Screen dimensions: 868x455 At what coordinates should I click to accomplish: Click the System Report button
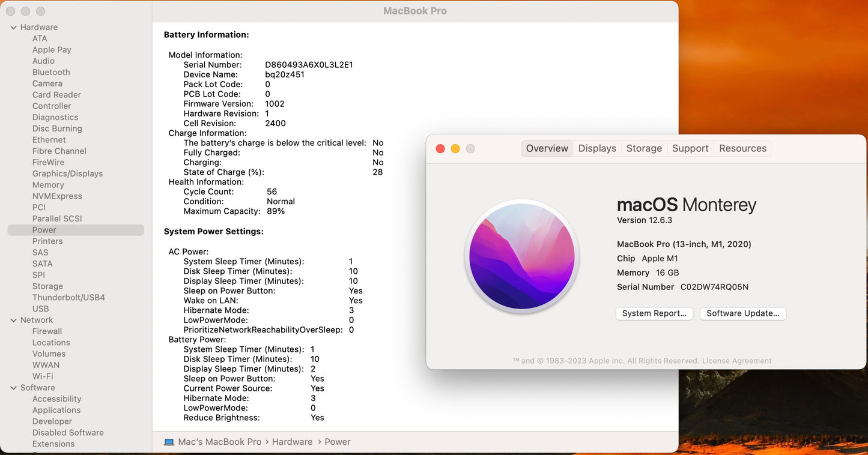(x=654, y=313)
